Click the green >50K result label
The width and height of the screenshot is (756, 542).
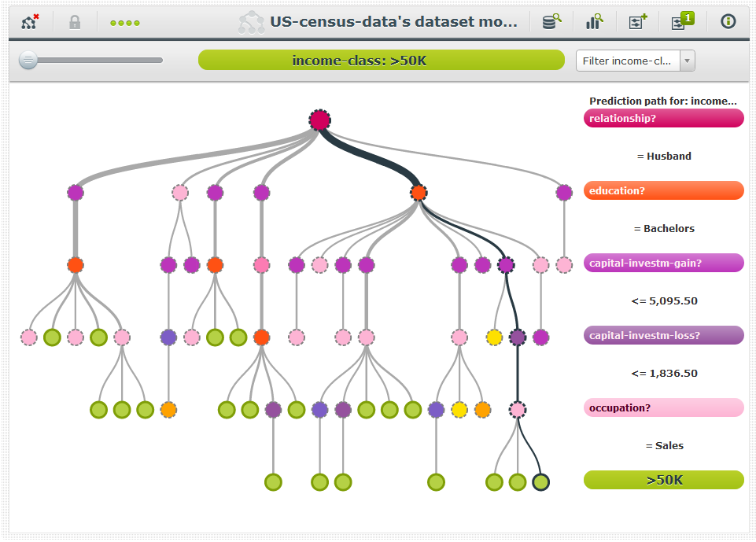[663, 480]
